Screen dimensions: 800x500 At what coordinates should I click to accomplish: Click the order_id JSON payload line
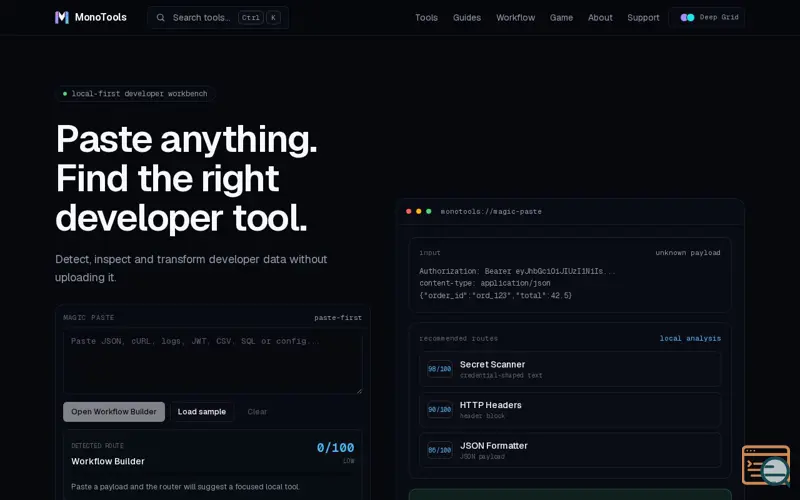pyautogui.click(x=495, y=295)
